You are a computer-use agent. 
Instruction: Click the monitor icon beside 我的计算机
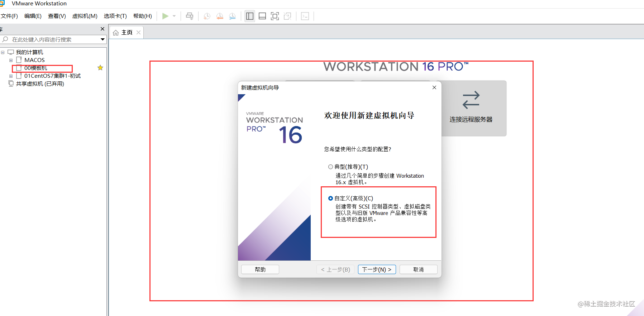pos(11,52)
